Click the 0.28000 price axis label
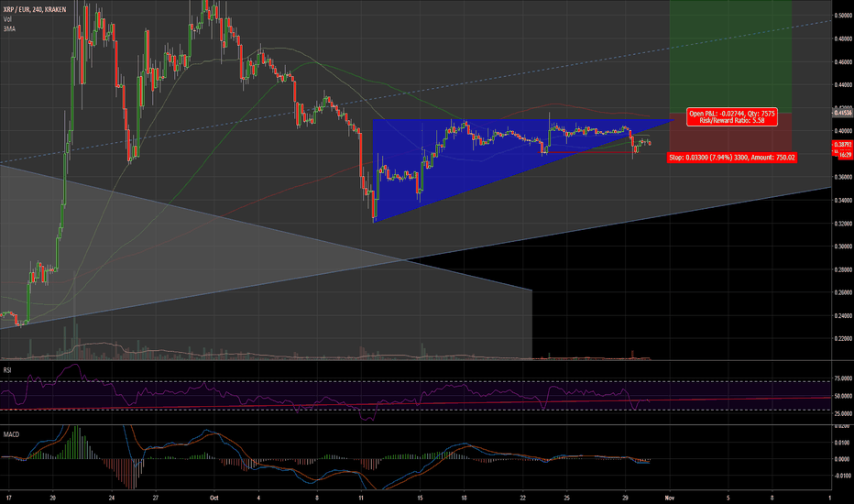 click(843, 269)
